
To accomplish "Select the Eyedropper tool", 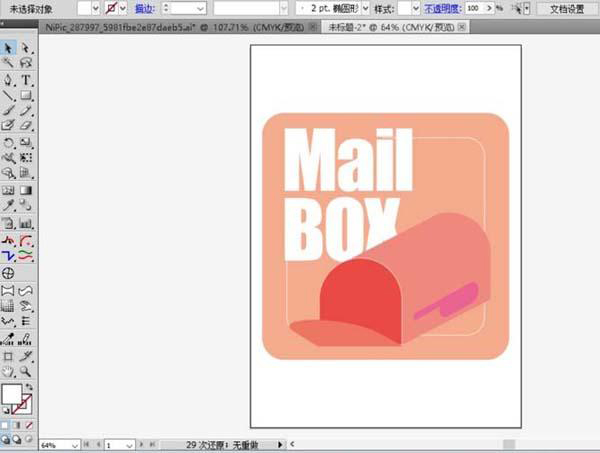I will coord(8,205).
